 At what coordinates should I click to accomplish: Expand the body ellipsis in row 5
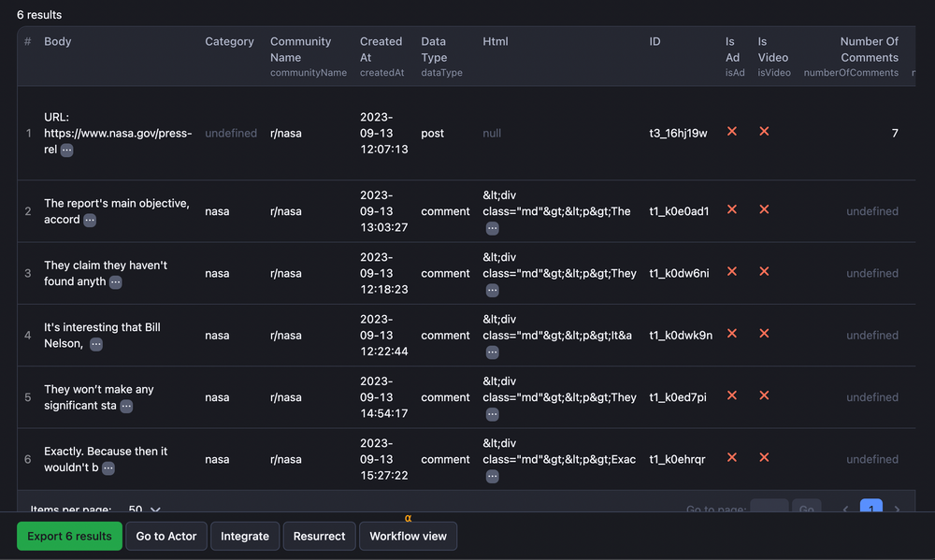(x=126, y=406)
